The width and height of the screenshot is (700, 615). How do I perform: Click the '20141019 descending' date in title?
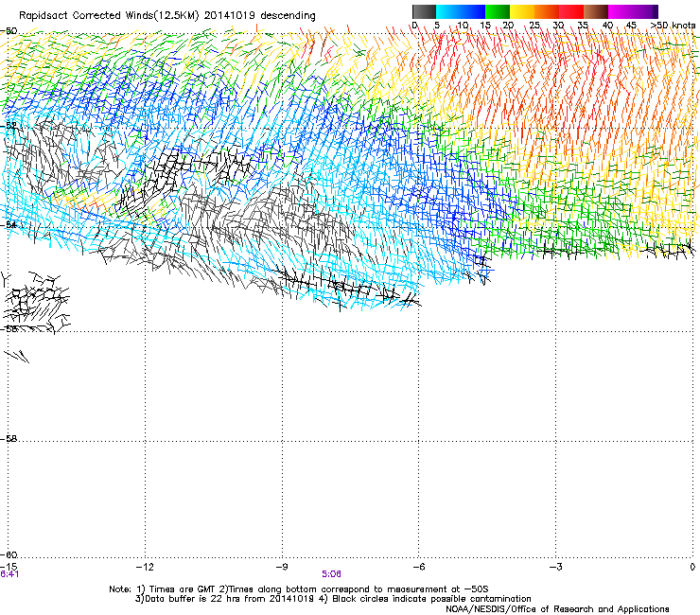260,16
